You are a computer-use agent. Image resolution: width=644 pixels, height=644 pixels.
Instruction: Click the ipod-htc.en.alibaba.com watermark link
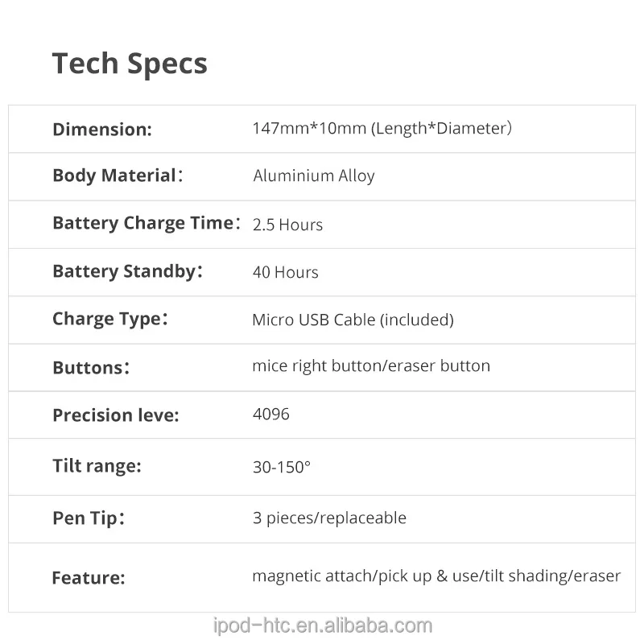tap(322, 625)
